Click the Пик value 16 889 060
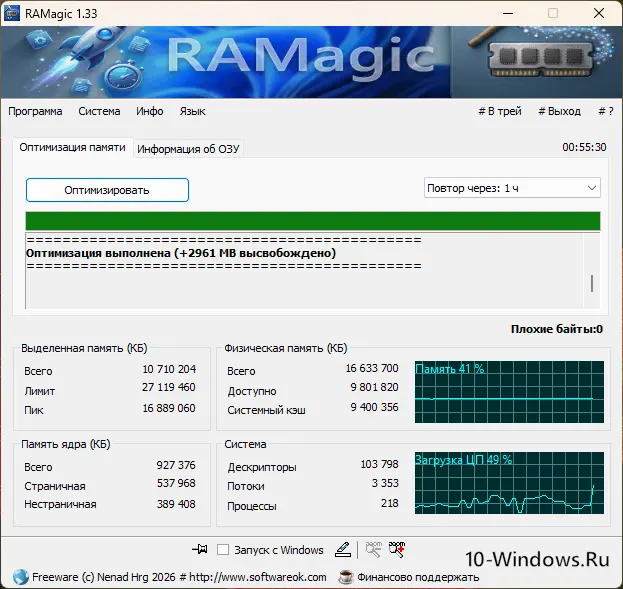Image resolution: width=623 pixels, height=589 pixels. pos(169,408)
